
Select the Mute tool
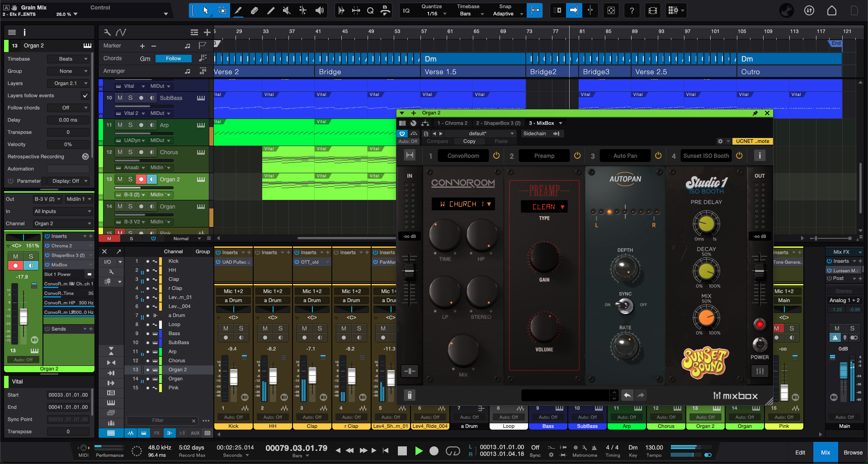coord(287,10)
